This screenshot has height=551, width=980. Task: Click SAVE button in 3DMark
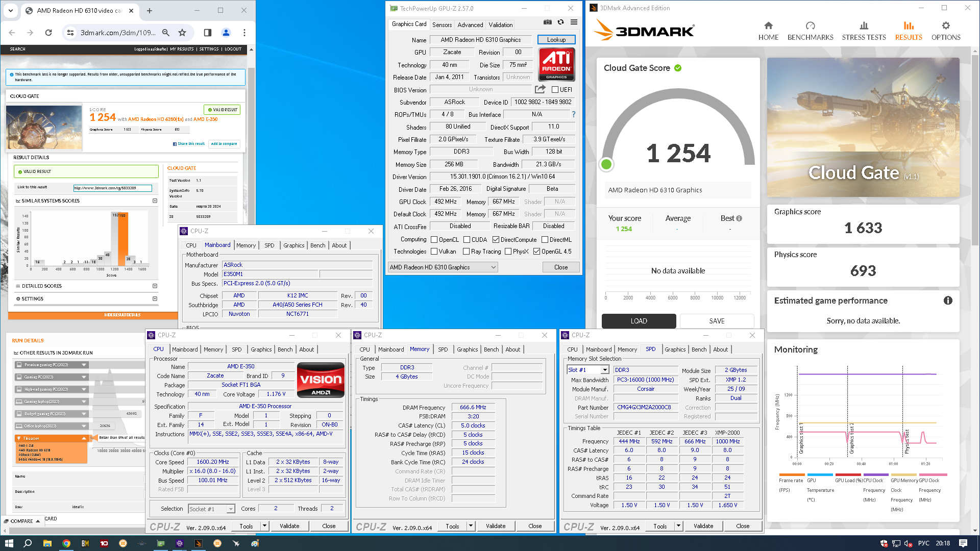click(x=717, y=321)
